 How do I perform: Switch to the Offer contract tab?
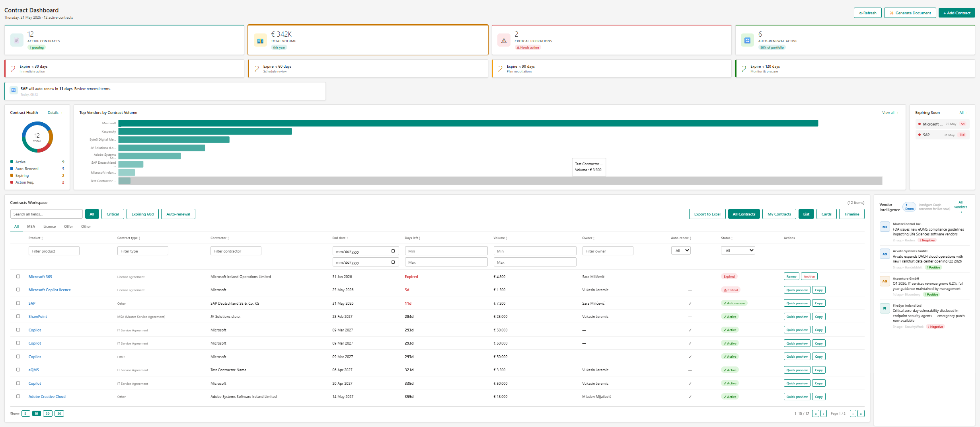coord(68,227)
